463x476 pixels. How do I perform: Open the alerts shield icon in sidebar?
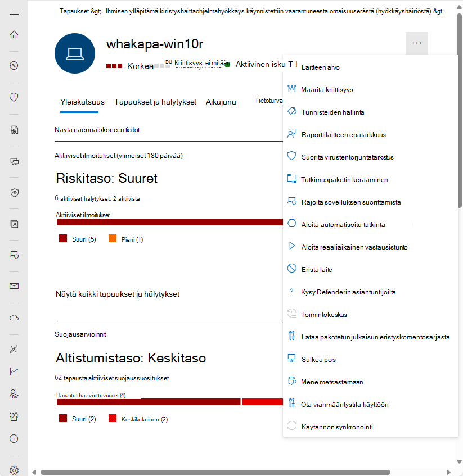pos(15,97)
